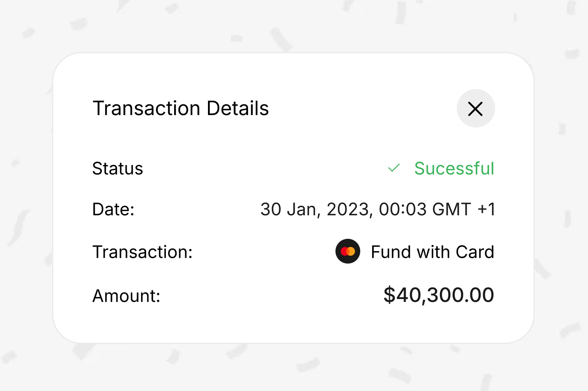Select the 30 Jan day text
Image resolution: width=588 pixels, height=391 pixels.
pos(288,210)
